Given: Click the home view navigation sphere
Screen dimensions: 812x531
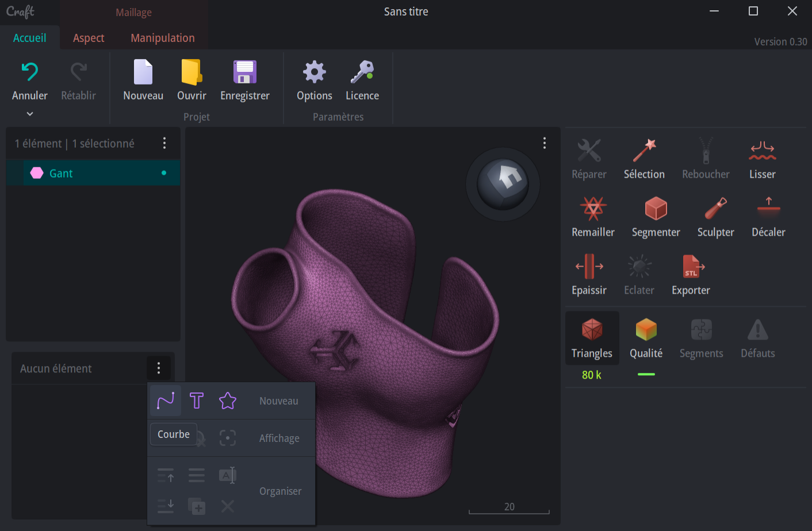Looking at the screenshot, I should pos(503,184).
